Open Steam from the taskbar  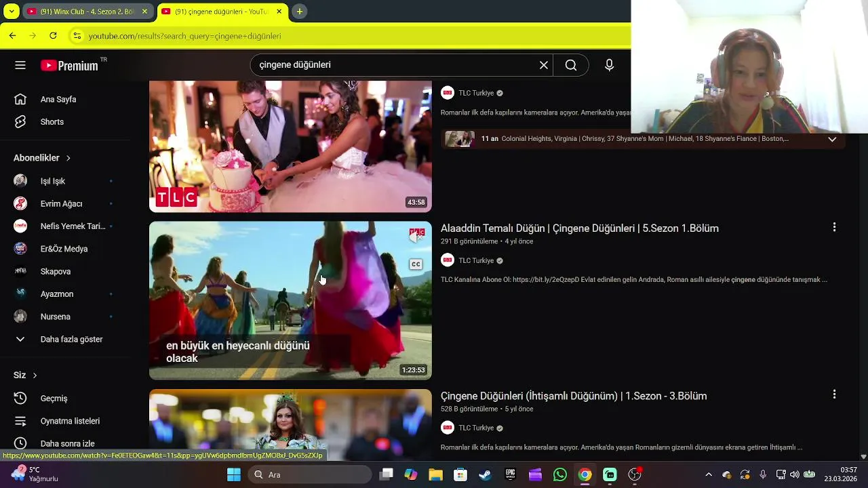tap(486, 474)
